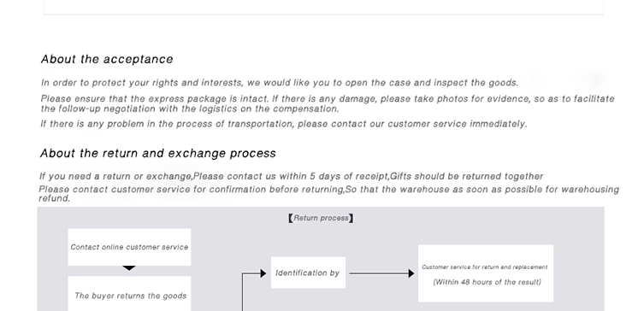
Task: Click 'Customer service for return and replacement' box
Action: [486, 273]
